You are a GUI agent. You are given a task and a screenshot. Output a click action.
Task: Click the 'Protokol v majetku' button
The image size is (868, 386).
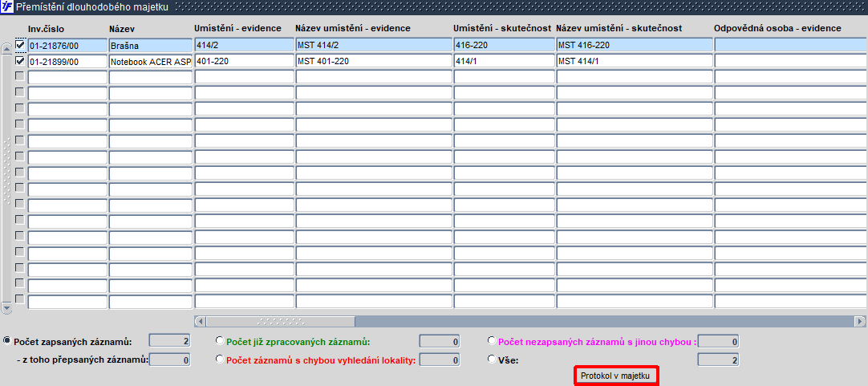[x=617, y=376]
